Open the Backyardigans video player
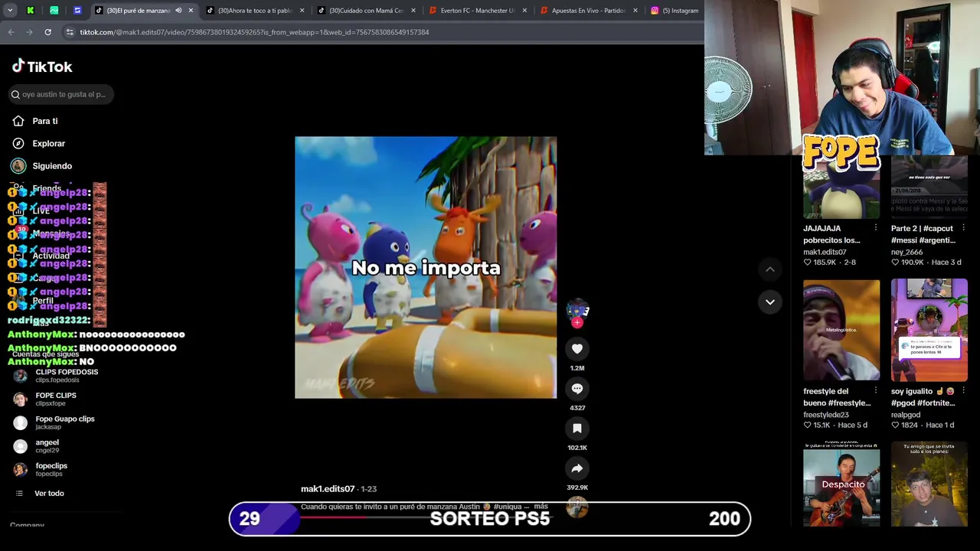 click(426, 267)
